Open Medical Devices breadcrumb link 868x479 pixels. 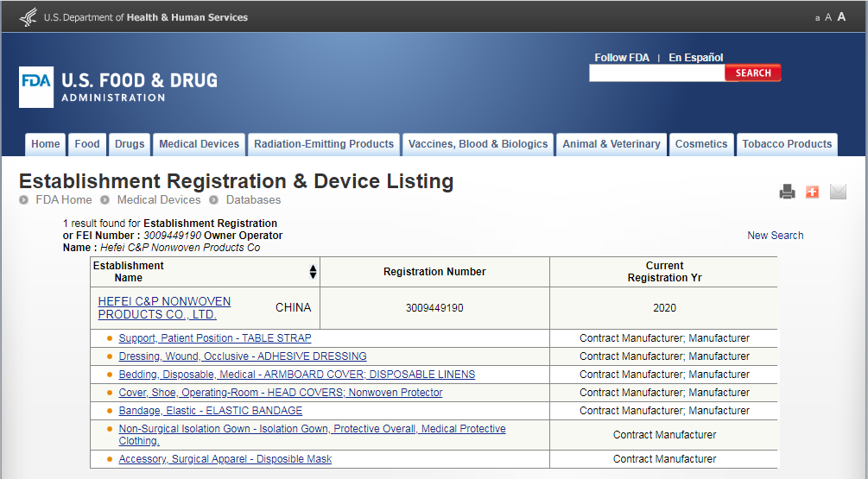(x=159, y=200)
